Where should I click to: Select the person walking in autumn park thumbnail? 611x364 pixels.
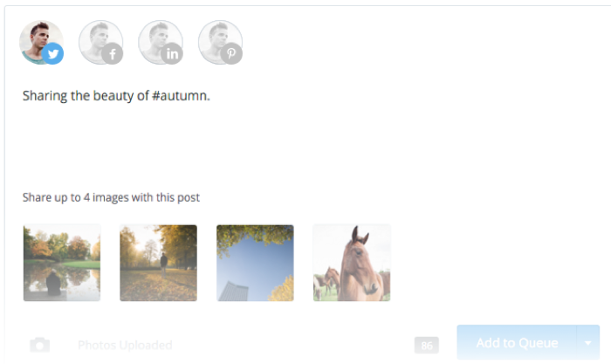pos(158,263)
